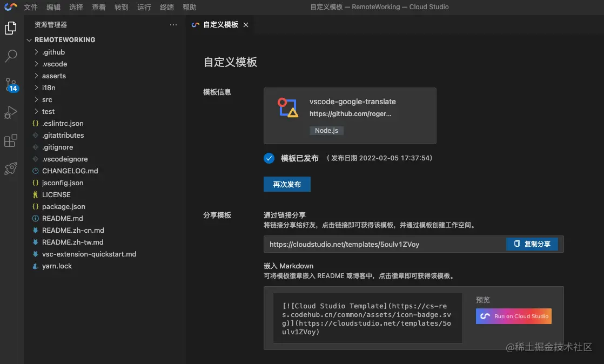Select the 自定义模板 editor tab

tap(220, 25)
